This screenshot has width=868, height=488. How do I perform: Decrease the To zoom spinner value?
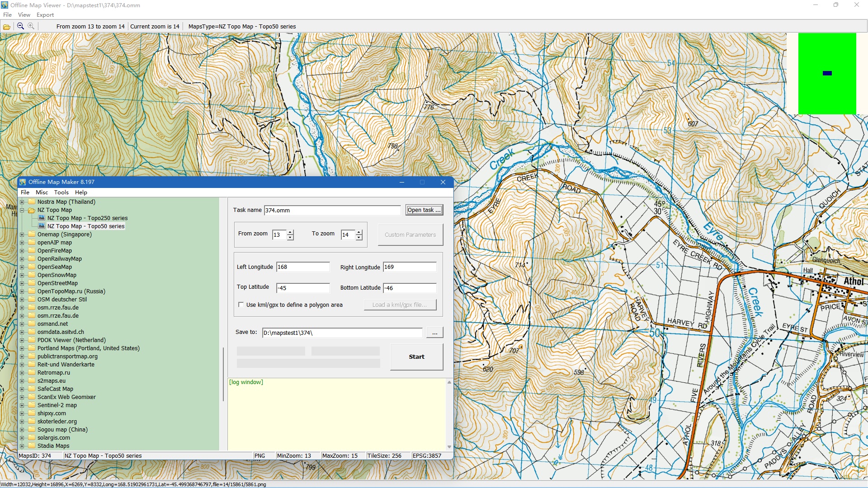pyautogui.click(x=359, y=237)
